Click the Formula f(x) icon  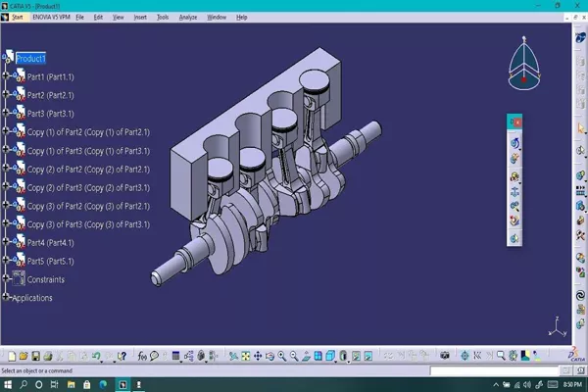pos(142,356)
